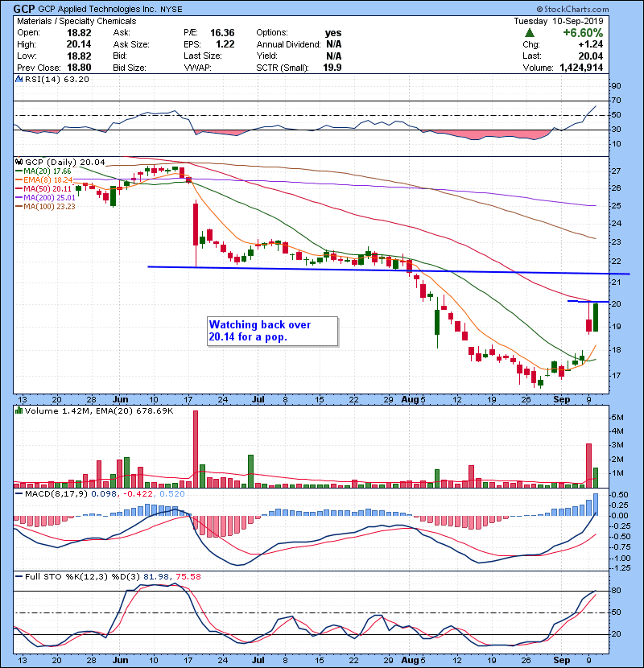Click the Options value yes

[x=333, y=33]
